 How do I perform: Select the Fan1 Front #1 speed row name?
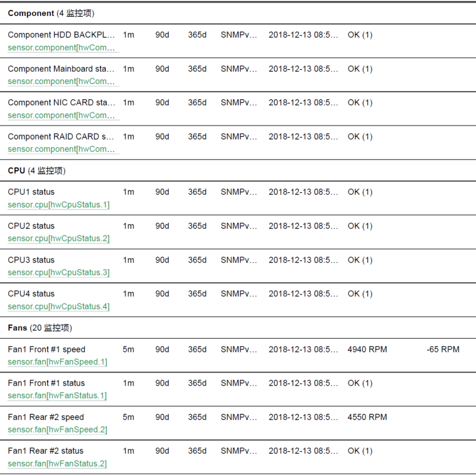[x=46, y=350]
